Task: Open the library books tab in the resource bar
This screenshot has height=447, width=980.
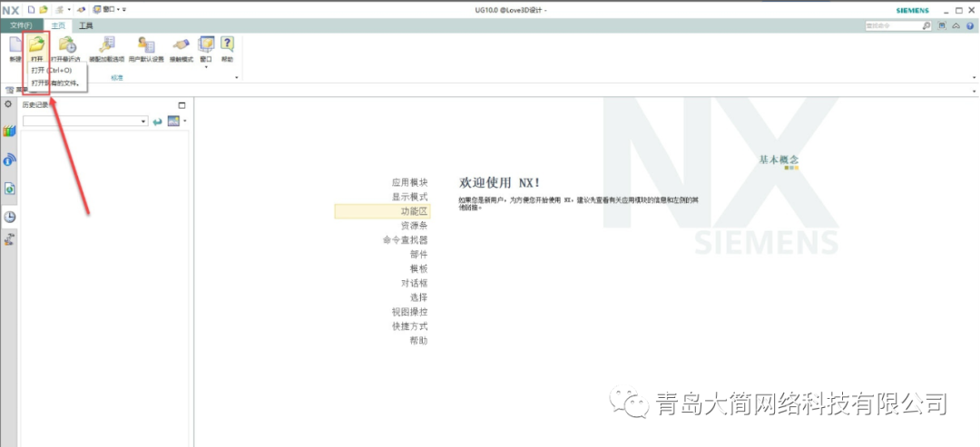Action: [9, 131]
